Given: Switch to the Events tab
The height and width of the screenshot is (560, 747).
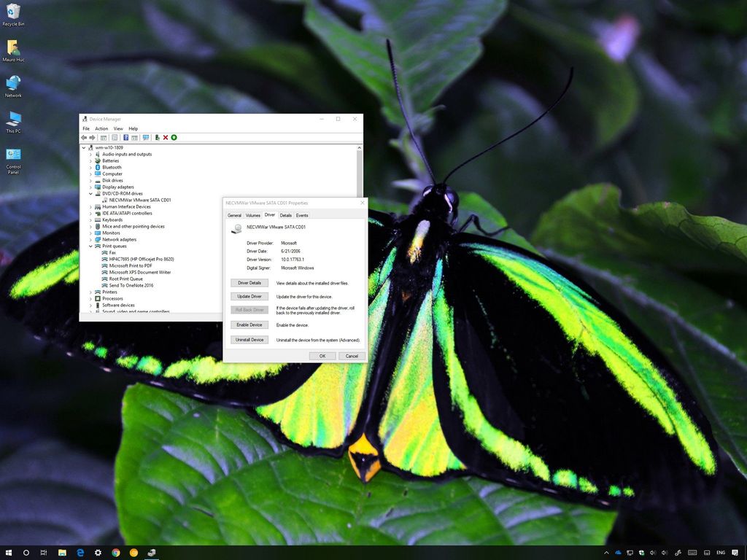Looking at the screenshot, I should pyautogui.click(x=303, y=215).
